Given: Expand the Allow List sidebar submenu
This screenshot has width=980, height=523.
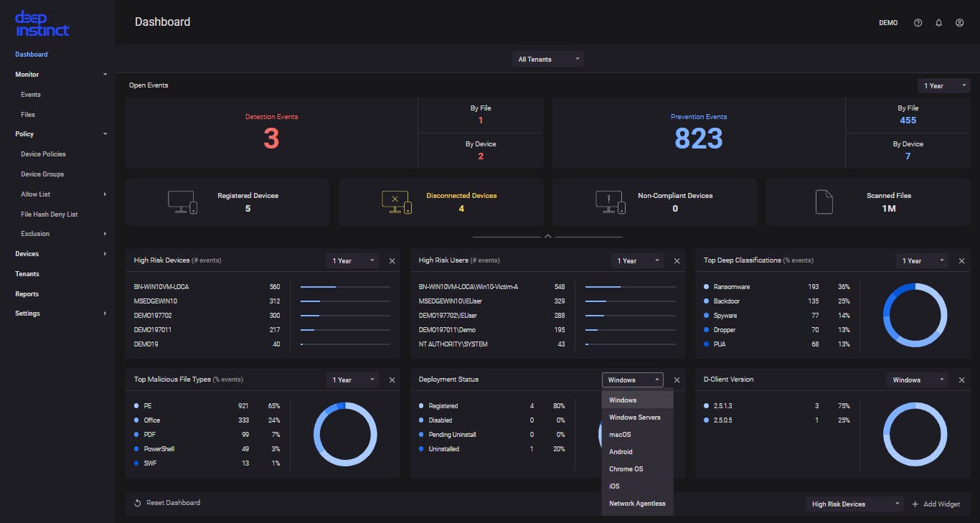Looking at the screenshot, I should pos(105,194).
